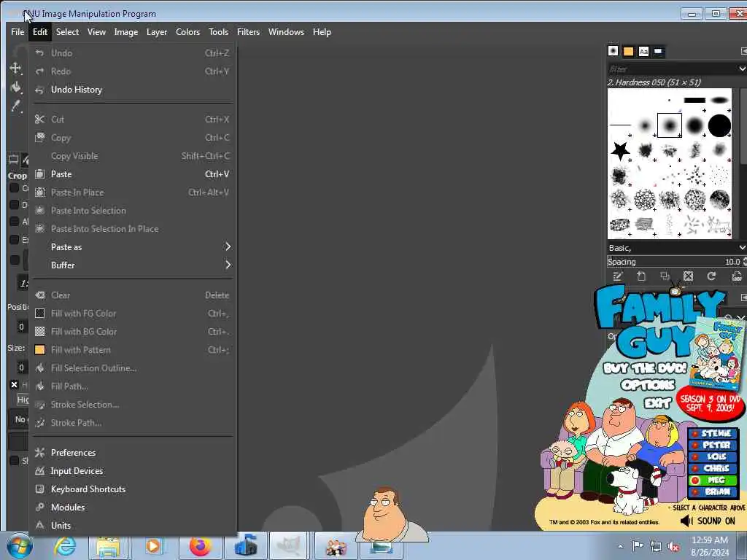Open the Windows menu

pos(286,32)
